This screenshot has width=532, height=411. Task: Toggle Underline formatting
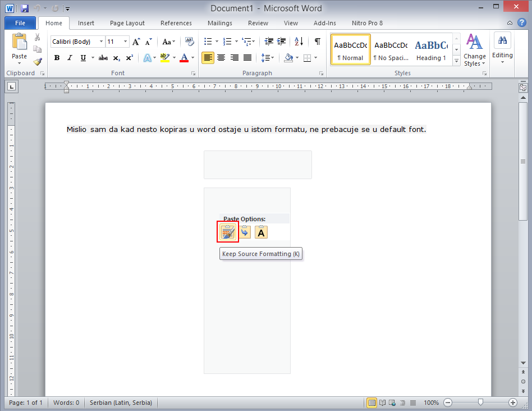pos(83,58)
